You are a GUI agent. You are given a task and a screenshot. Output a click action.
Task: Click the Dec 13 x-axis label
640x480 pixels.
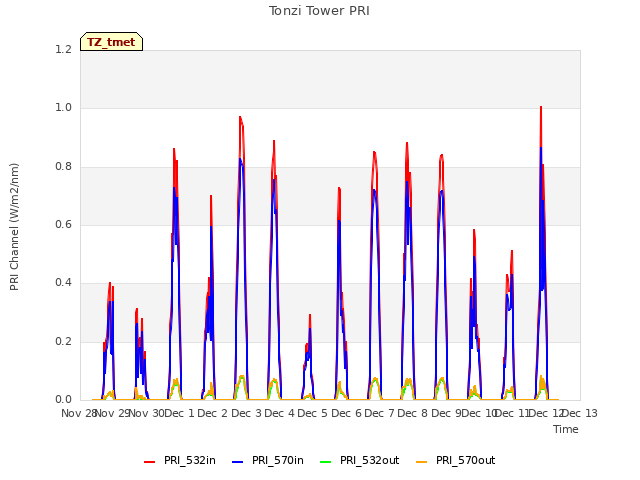(580, 413)
